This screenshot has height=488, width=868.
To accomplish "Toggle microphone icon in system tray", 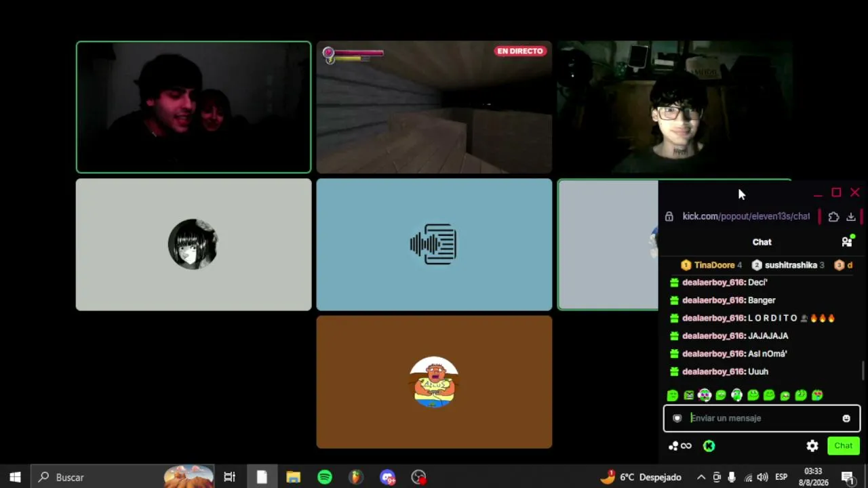I will tap(732, 477).
